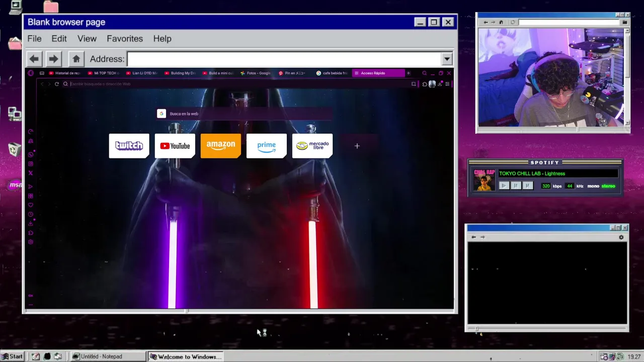The height and width of the screenshot is (362, 644).
Task: Click the home icon in webcam window toolbar
Action: pyautogui.click(x=501, y=22)
